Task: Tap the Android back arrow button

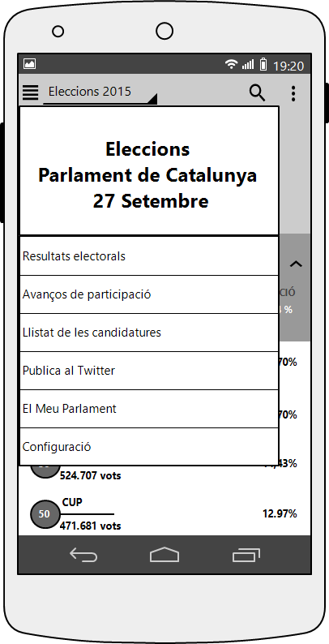Action: coord(83,556)
